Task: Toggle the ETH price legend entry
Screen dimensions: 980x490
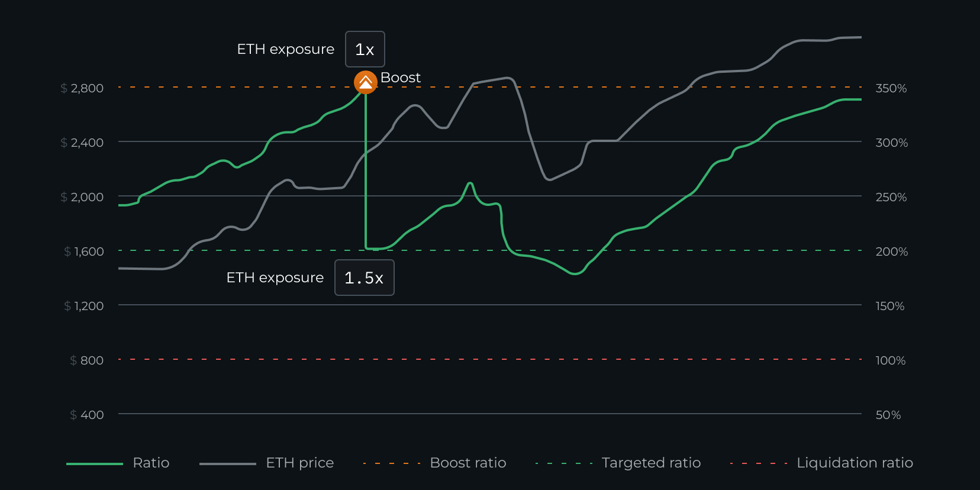Action: (x=299, y=463)
